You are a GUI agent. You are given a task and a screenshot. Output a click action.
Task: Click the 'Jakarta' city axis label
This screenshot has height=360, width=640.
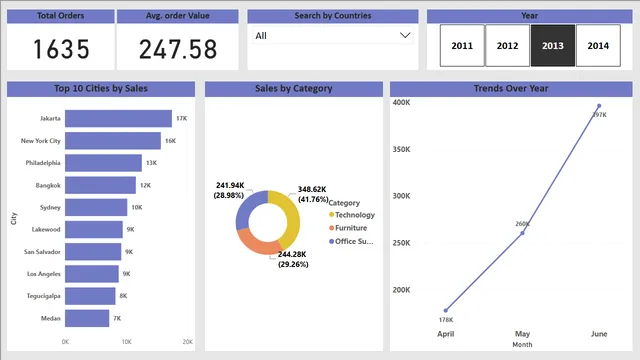50,118
